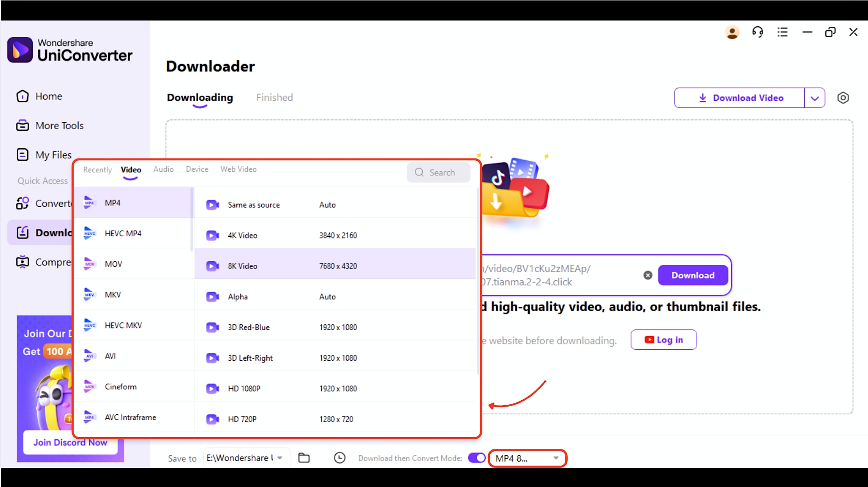Click the camera icon beside HD 720P

tap(213, 419)
